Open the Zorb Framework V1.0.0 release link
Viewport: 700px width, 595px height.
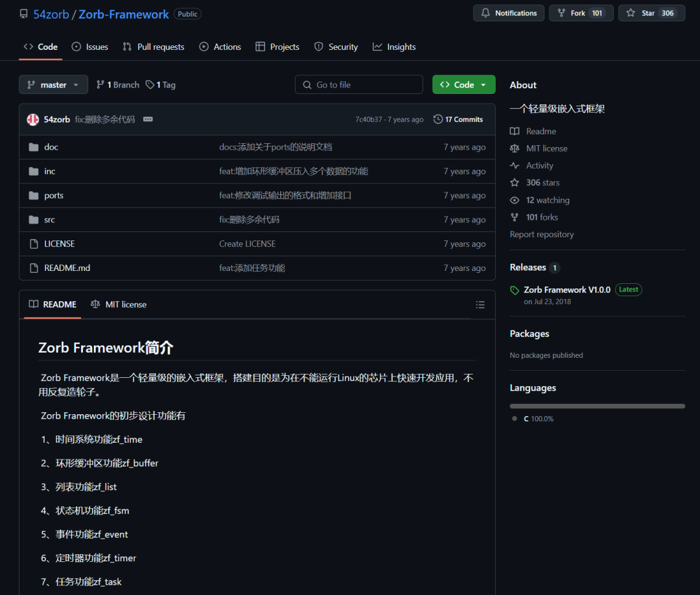point(566,290)
